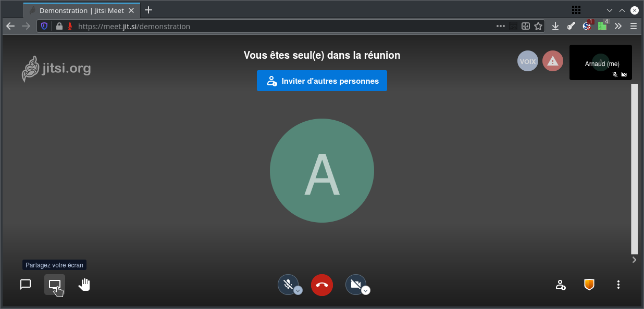Viewport: 644px width, 309px height.
Task: Click the invite people icon in the bottom toolbar
Action: (561, 285)
